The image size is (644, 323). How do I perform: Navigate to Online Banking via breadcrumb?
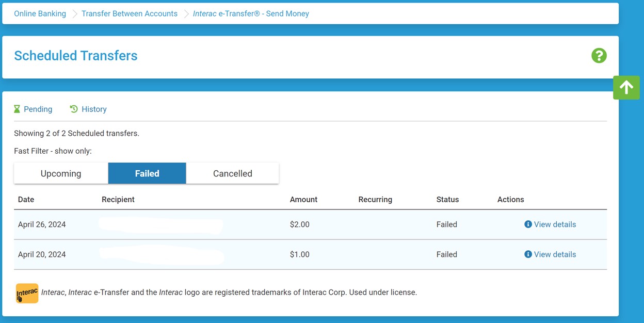[40, 13]
